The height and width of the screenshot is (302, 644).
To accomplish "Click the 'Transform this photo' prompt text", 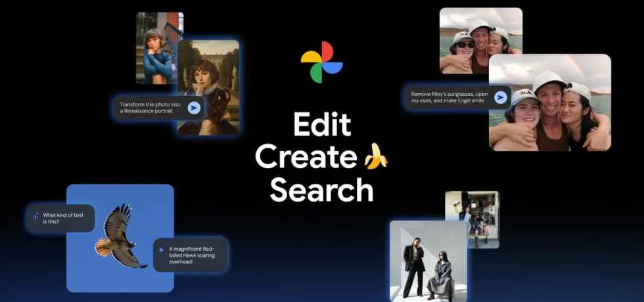I will 150,108.
